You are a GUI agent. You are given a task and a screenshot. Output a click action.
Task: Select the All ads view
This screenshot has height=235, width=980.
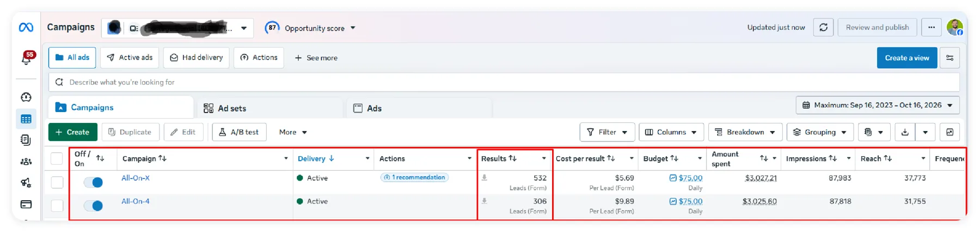[x=72, y=58]
